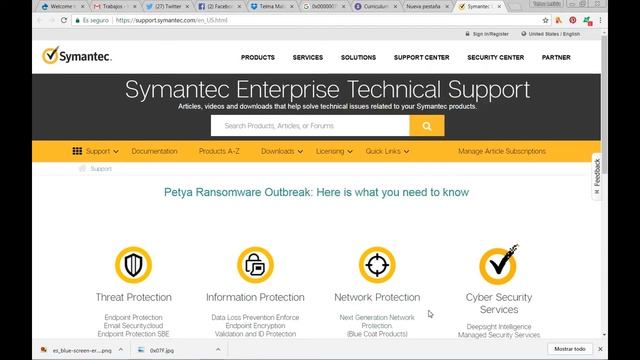Open the PRODUCTS menu
This screenshot has width=640, height=360.
258,58
